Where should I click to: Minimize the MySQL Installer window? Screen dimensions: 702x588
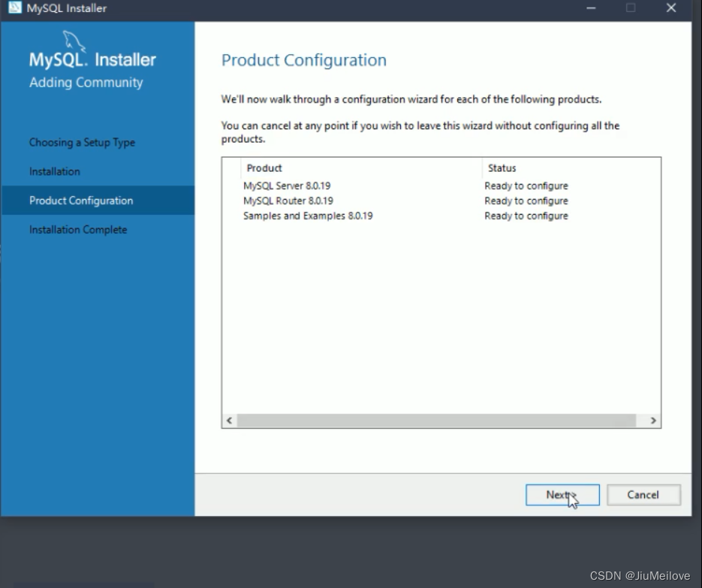[x=591, y=8]
